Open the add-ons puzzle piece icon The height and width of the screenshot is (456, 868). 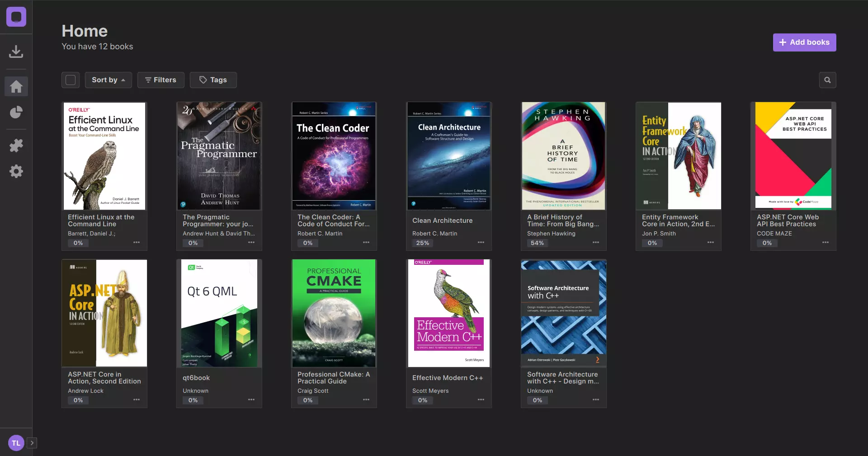pos(16,146)
